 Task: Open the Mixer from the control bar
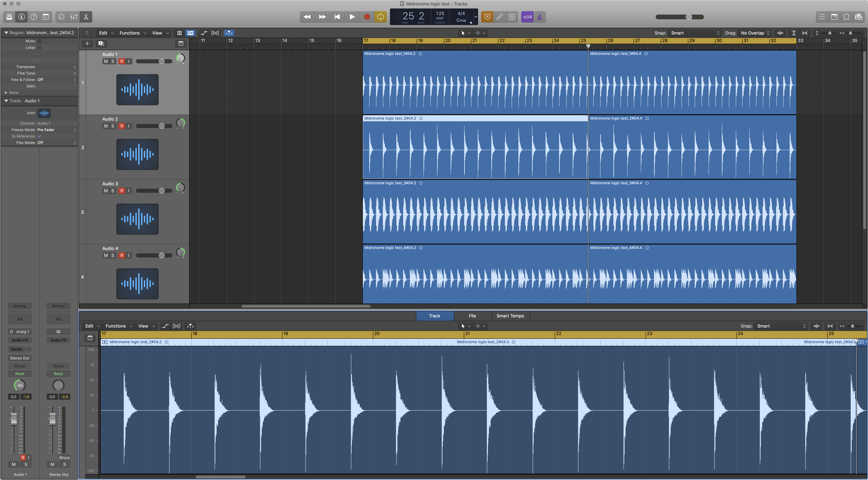[74, 17]
